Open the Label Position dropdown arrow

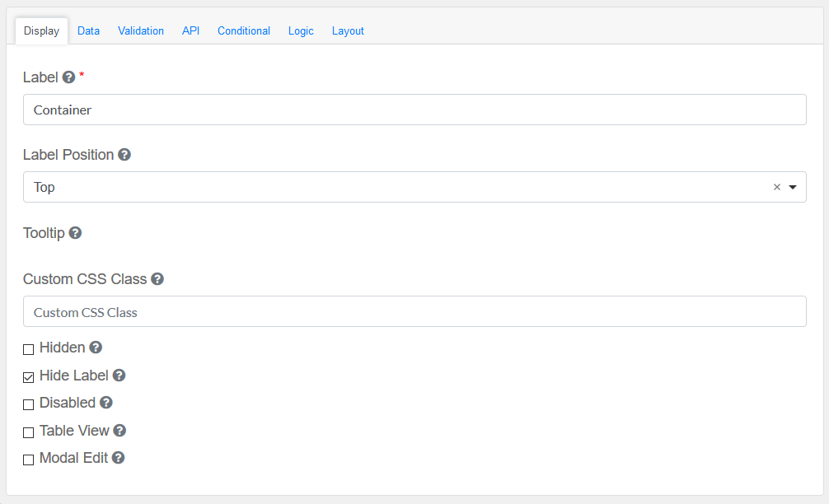pos(793,187)
